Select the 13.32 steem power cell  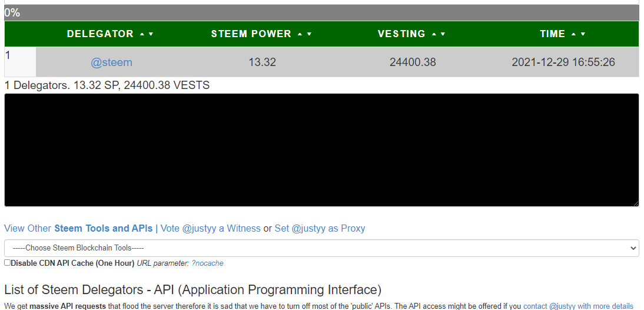(x=262, y=62)
